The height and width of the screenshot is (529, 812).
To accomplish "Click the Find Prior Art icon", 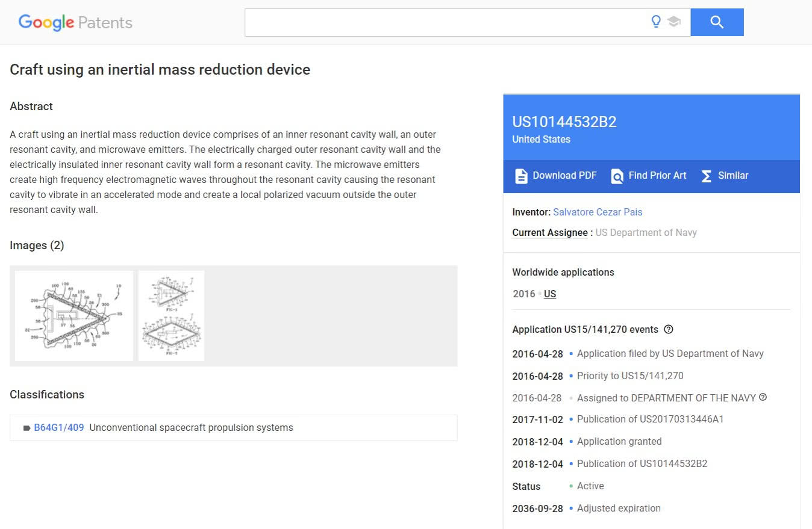I will click(x=617, y=176).
